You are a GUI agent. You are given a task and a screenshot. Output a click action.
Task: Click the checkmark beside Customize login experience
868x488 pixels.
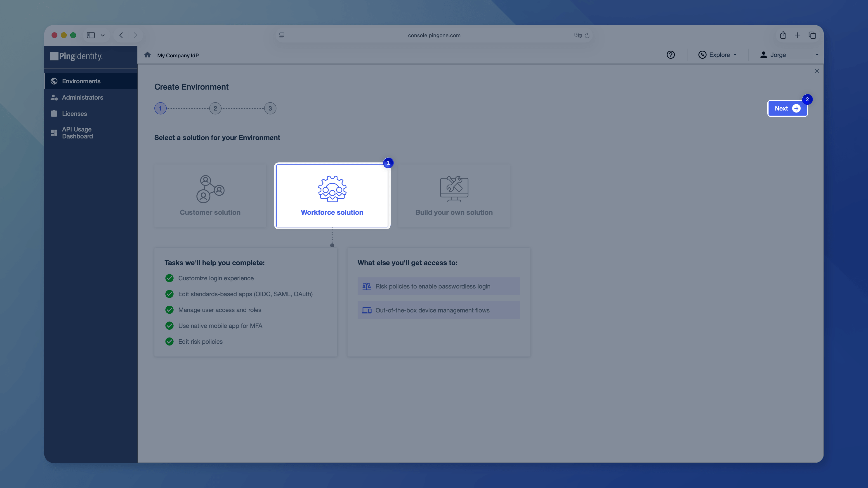(170, 278)
